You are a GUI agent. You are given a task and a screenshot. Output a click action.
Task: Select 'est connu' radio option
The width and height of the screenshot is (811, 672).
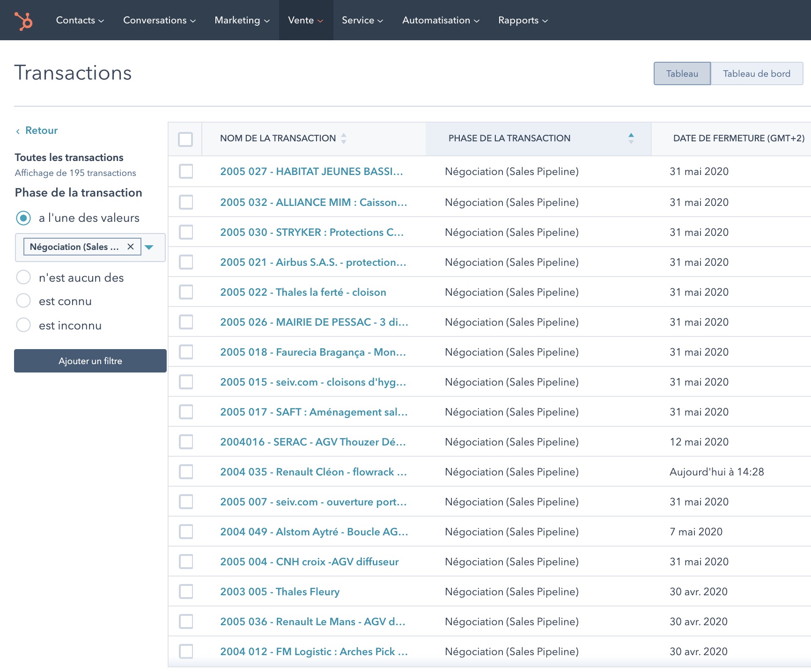pyautogui.click(x=23, y=300)
